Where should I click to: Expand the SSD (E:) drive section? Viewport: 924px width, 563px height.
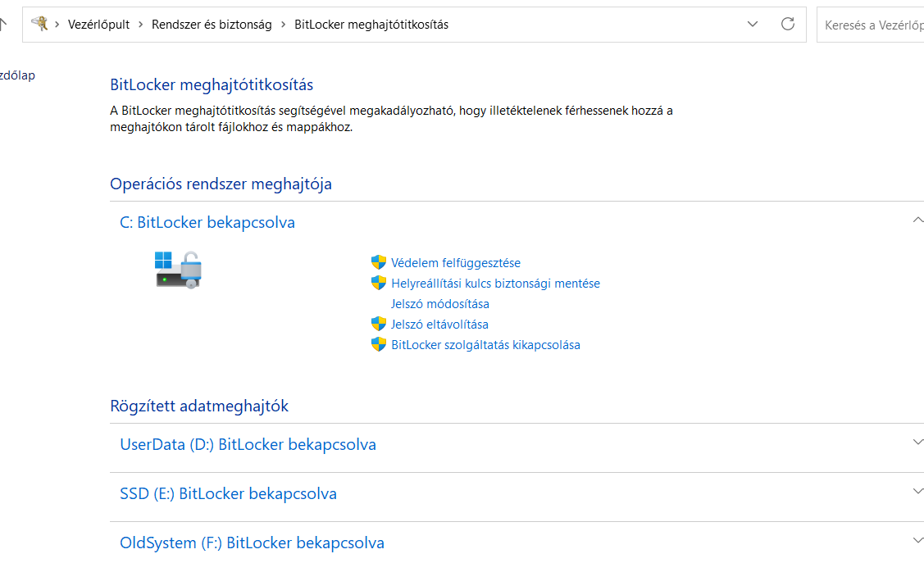[917, 491]
